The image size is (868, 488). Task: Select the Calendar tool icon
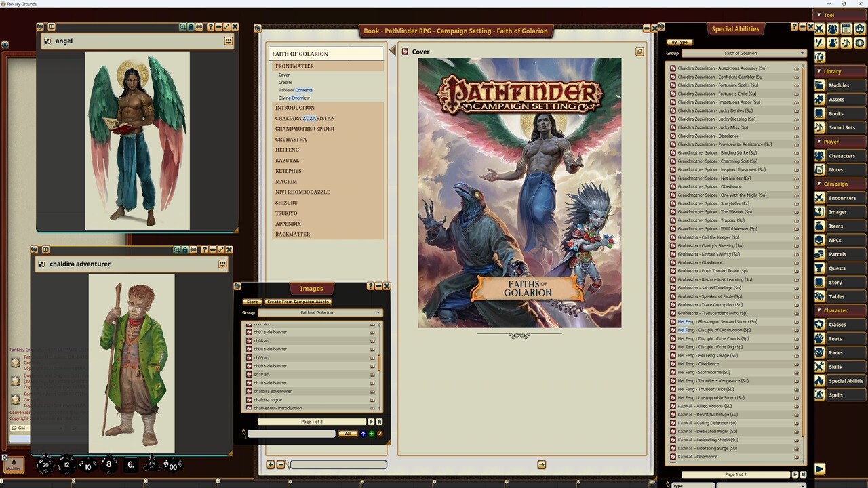(x=846, y=29)
